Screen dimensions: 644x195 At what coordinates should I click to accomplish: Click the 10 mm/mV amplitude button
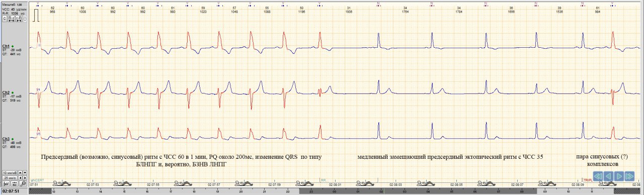(10, 173)
